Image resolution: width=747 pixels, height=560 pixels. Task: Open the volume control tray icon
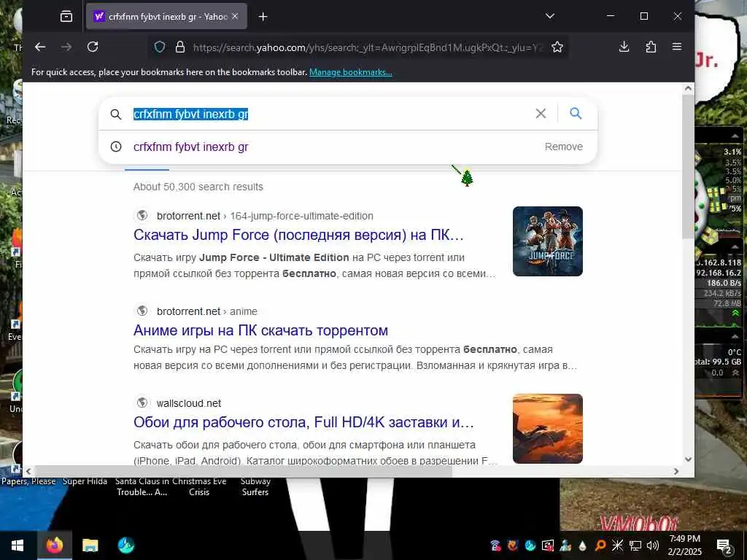pos(653,545)
